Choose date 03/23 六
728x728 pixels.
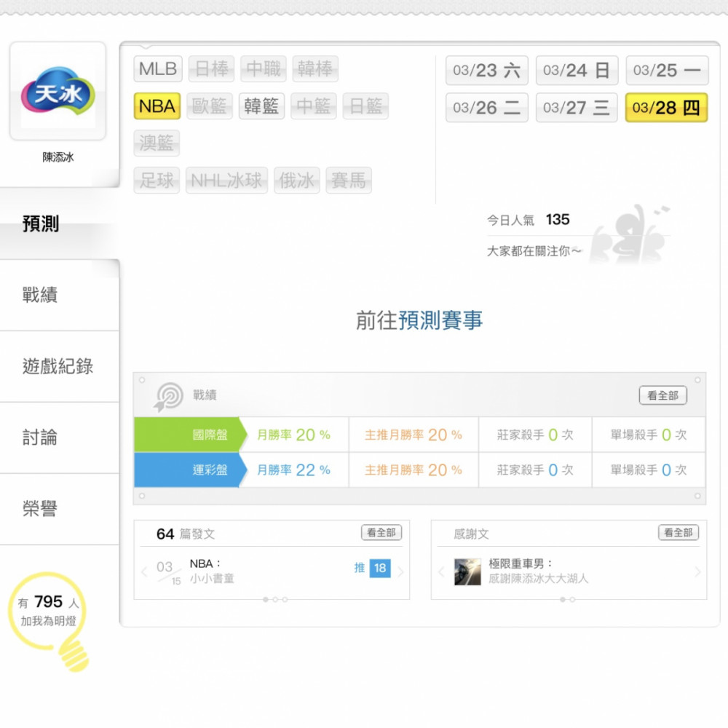pyautogui.click(x=486, y=70)
